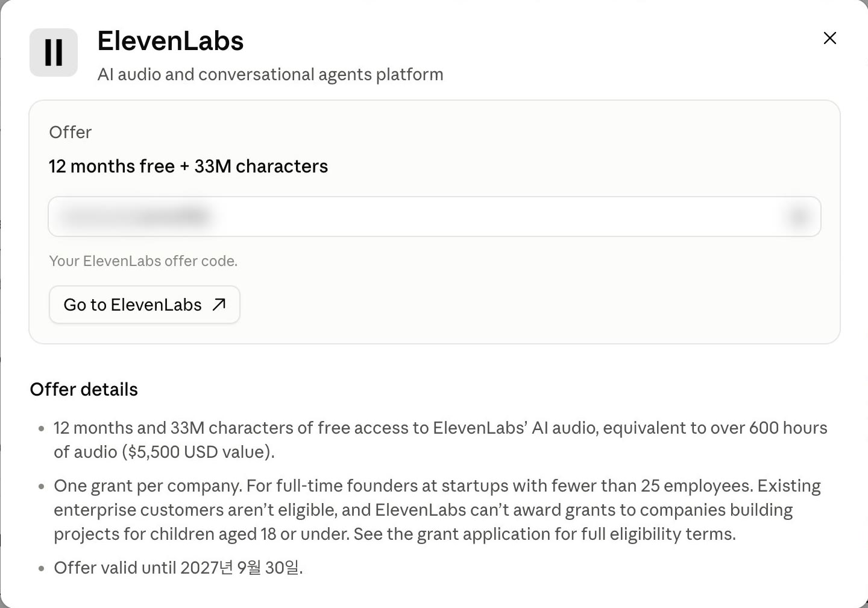Click the ElevenLabs pause-bars logo icon
Screen dimensions: 868x608
pyautogui.click(x=54, y=52)
